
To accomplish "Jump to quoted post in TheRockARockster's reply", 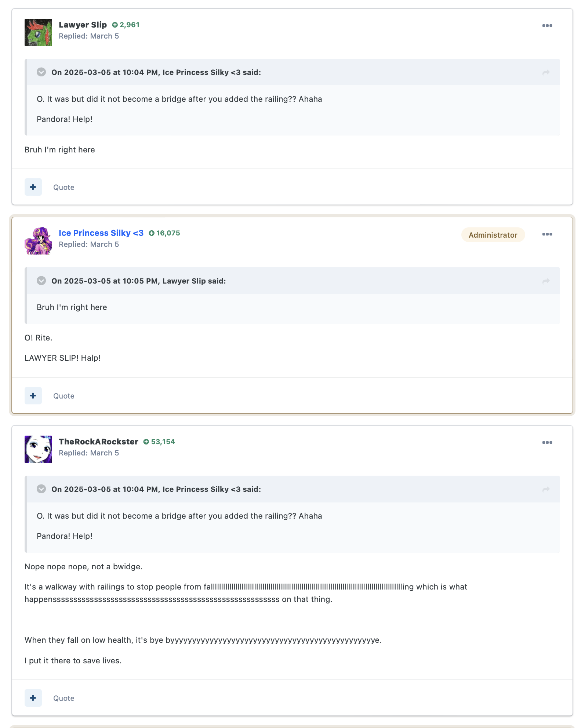I will pos(546,490).
